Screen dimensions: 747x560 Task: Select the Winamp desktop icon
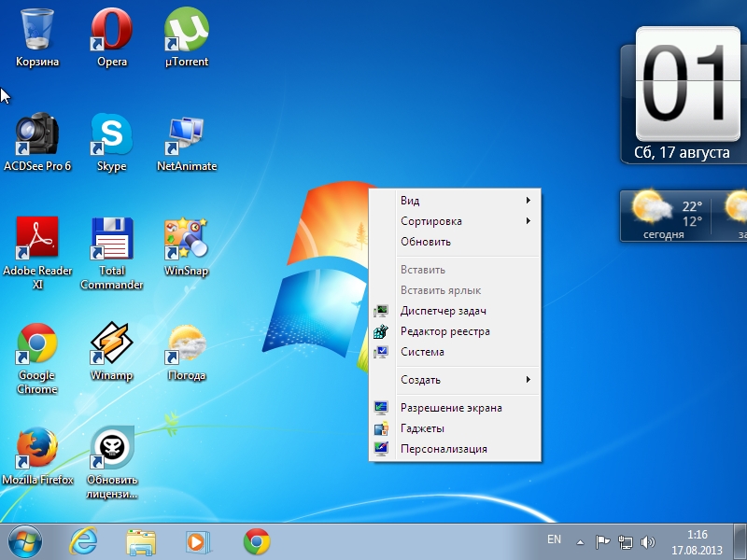(x=112, y=352)
